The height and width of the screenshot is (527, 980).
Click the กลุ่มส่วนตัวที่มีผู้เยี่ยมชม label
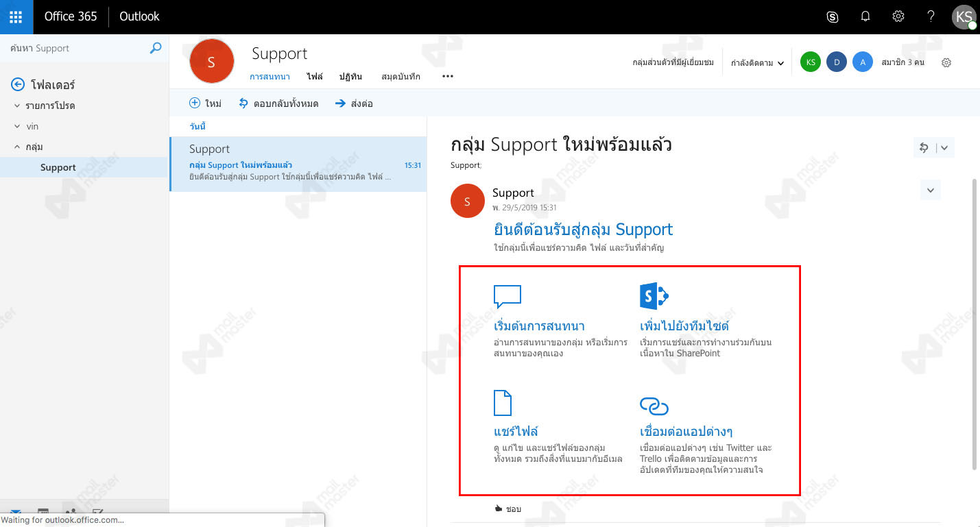[673, 62]
